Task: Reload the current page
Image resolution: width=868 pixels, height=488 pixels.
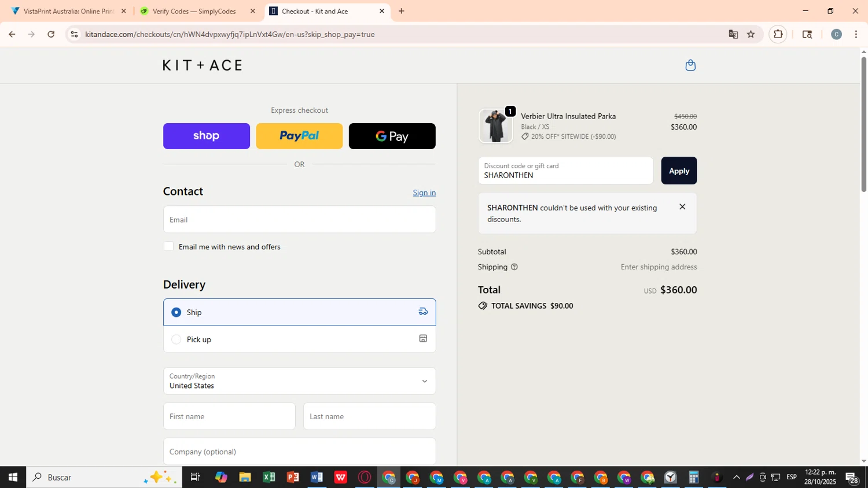Action: click(51, 34)
